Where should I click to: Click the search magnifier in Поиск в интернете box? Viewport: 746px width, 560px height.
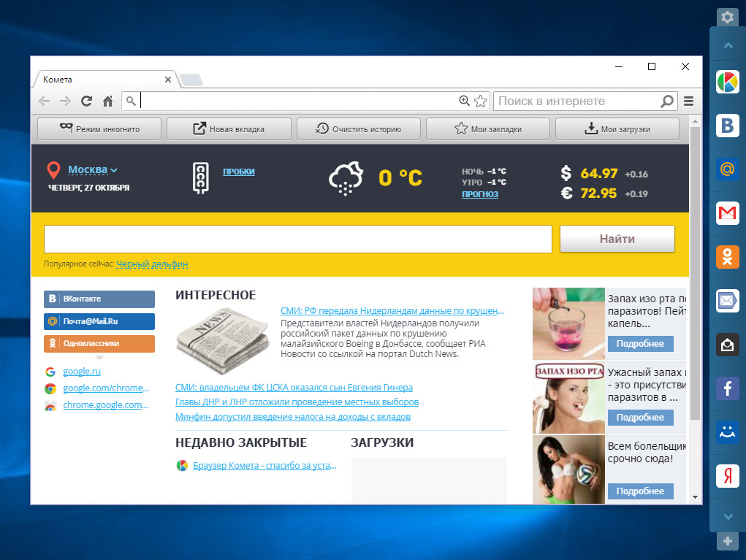667,101
